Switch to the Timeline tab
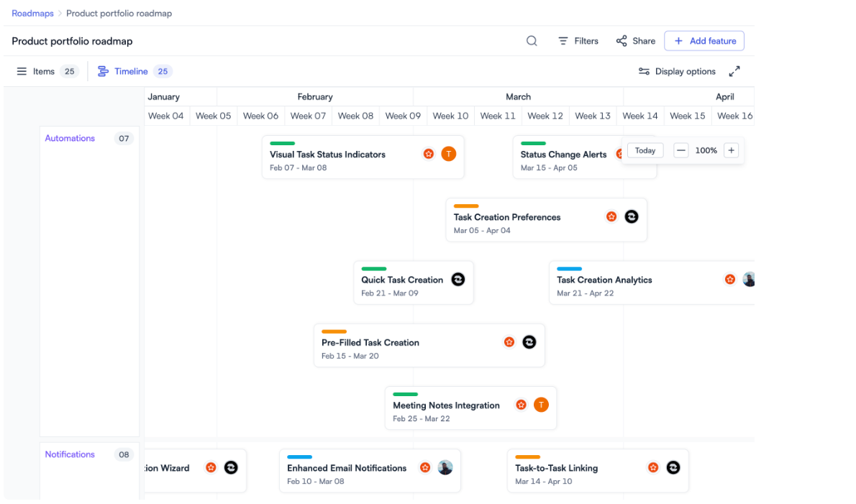The width and height of the screenshot is (856, 504). [135, 71]
